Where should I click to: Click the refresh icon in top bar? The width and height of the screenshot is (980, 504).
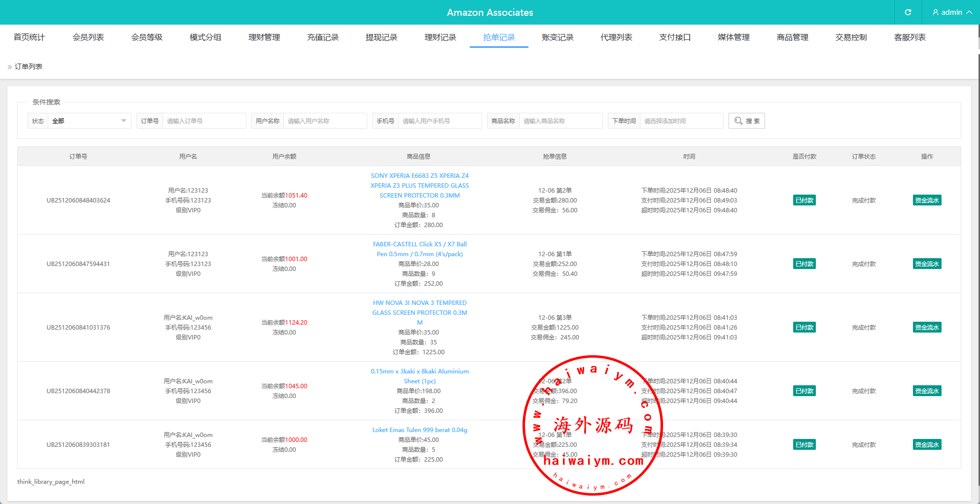point(908,12)
